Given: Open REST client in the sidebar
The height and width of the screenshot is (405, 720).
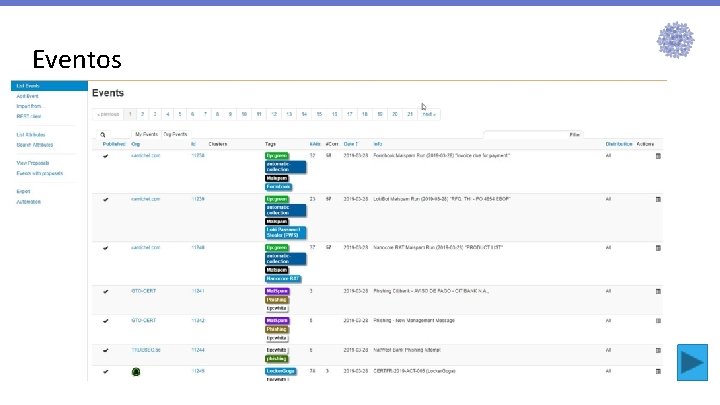Looking at the screenshot, I should coord(29,116).
